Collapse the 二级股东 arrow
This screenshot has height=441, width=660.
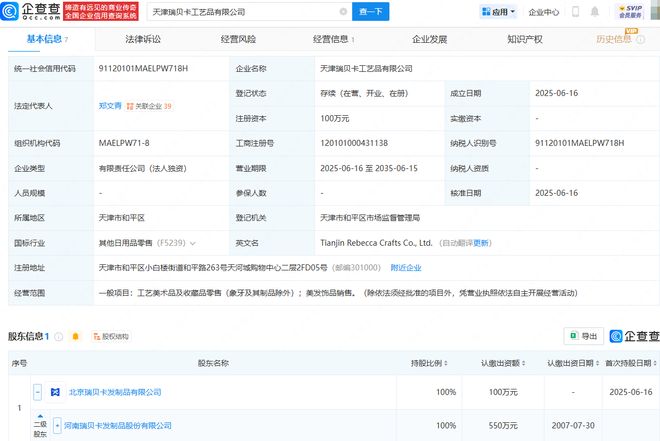pyautogui.click(x=40, y=416)
